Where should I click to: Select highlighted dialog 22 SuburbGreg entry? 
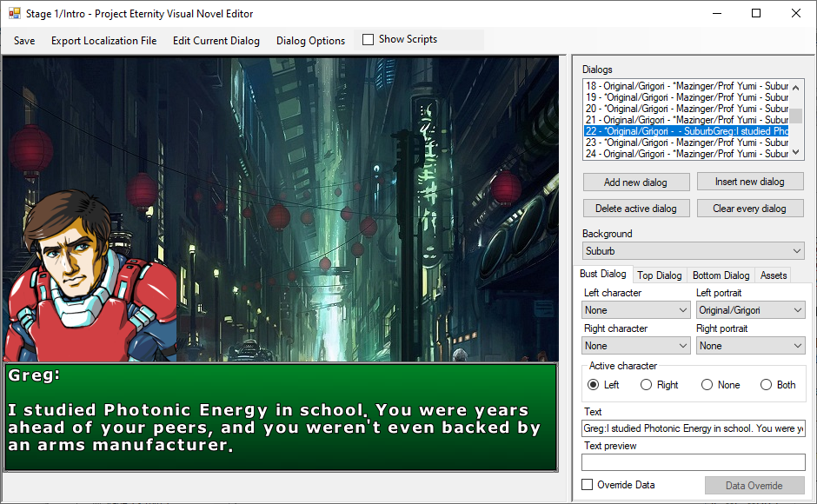click(x=687, y=131)
